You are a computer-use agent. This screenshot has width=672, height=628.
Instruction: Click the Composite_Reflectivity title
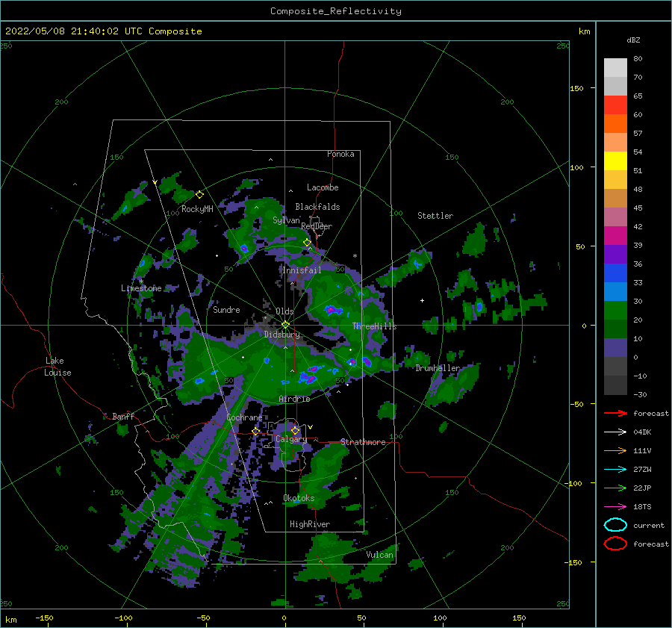tap(336, 11)
